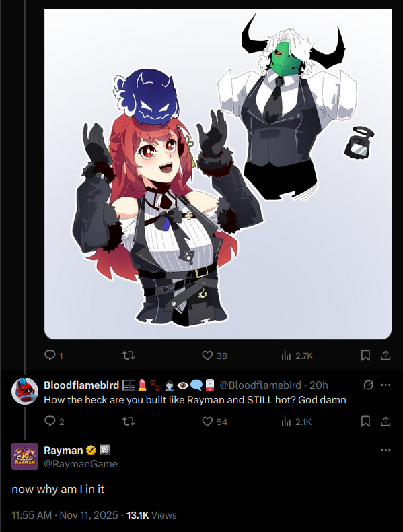Viewport: 403px width, 532px height.
Task: Visit the @Bloodflamebird handle
Action: pos(260,385)
